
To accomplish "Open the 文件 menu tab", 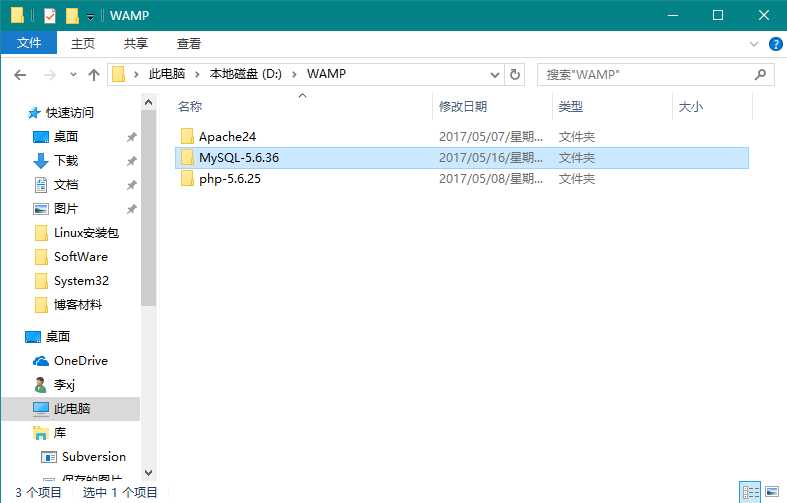I will click(29, 43).
